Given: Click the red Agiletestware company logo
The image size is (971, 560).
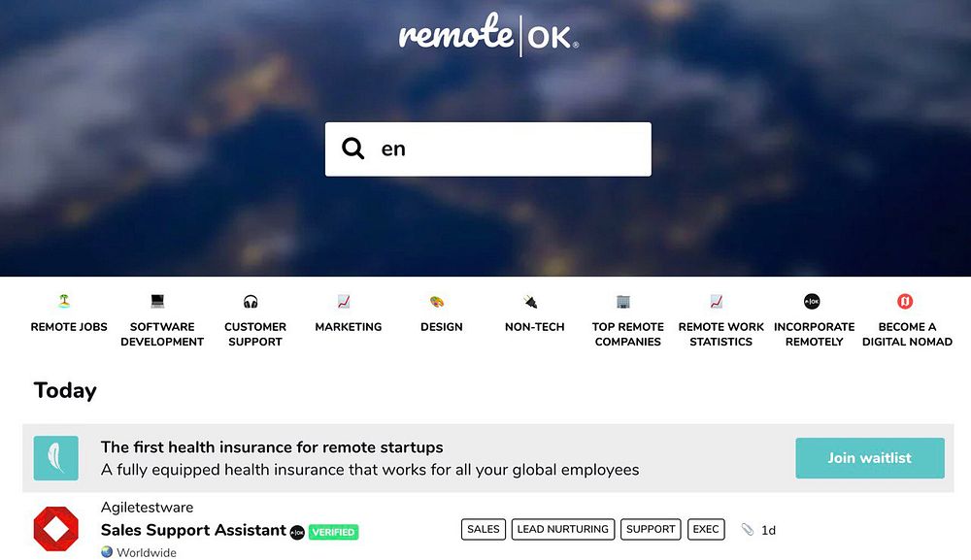Looking at the screenshot, I should coord(55,529).
